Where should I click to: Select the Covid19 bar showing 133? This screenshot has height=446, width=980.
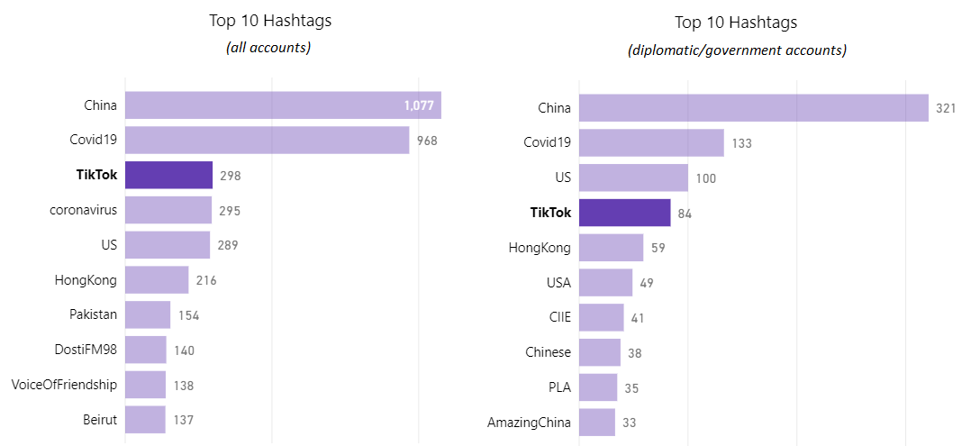651,142
